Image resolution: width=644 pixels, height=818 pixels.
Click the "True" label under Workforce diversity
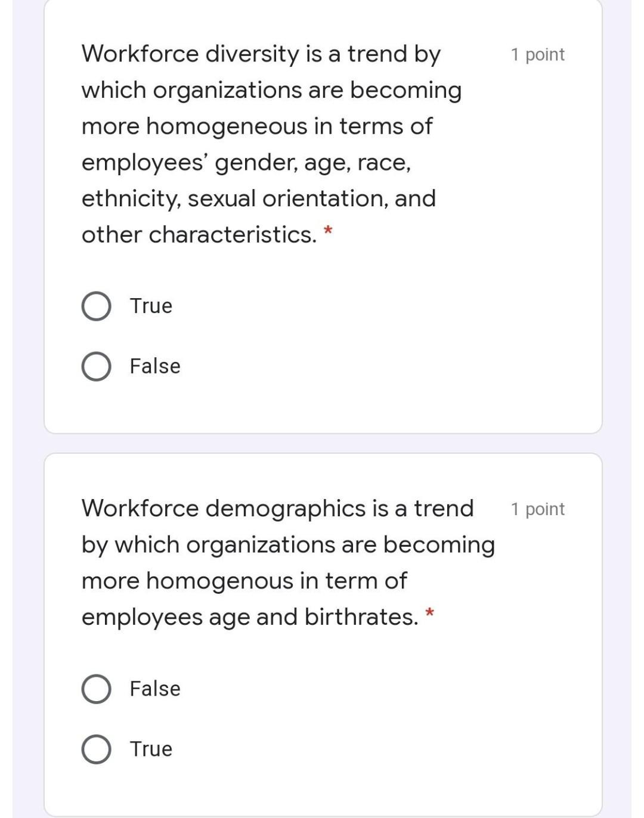coord(151,306)
